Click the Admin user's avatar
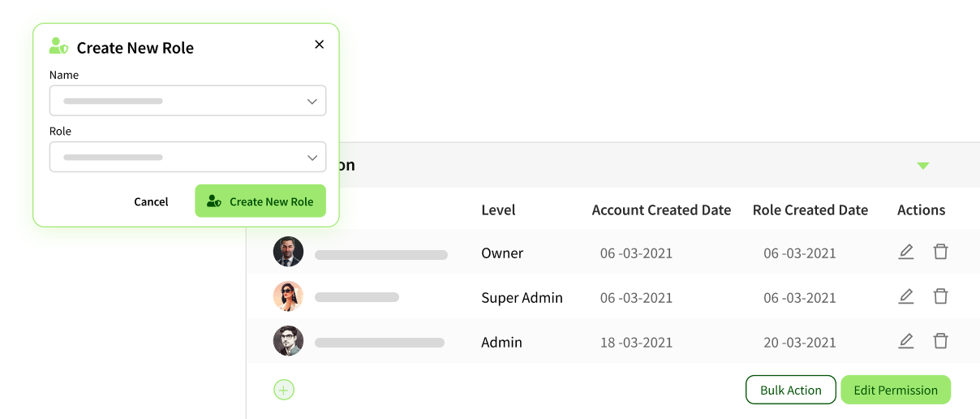This screenshot has height=419, width=980. click(288, 342)
